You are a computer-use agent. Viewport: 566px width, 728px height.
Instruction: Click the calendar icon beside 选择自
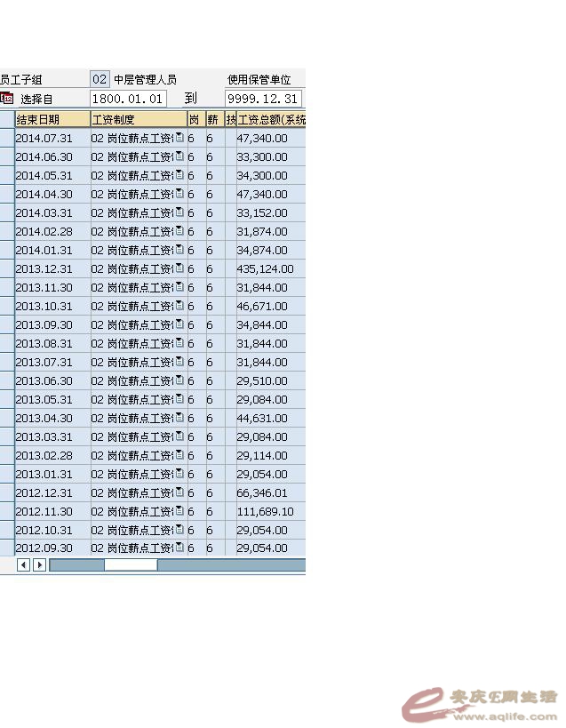7,98
